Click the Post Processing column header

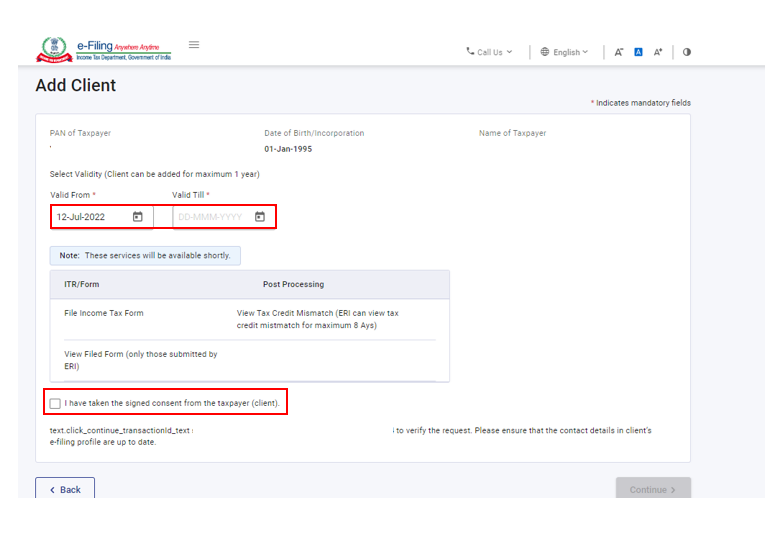click(x=293, y=285)
